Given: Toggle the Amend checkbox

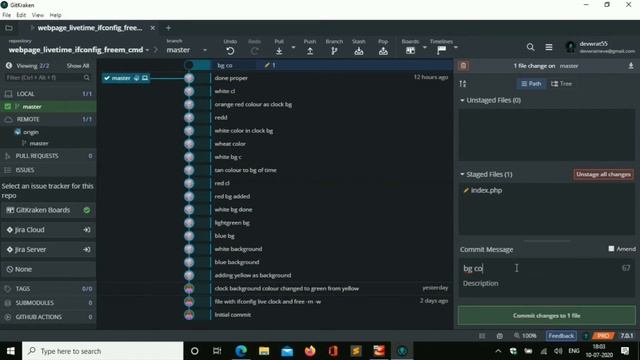Looking at the screenshot, I should tap(611, 249).
